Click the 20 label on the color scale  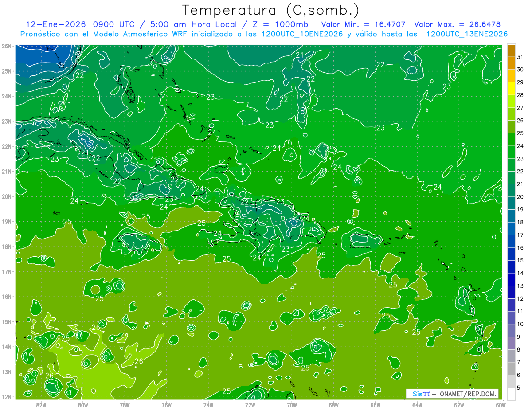520,197
